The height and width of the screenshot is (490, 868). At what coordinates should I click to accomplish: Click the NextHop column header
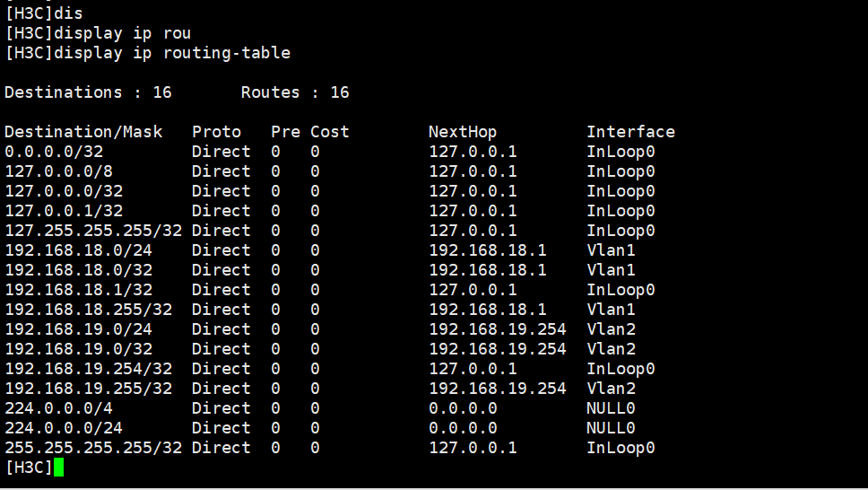(x=462, y=132)
